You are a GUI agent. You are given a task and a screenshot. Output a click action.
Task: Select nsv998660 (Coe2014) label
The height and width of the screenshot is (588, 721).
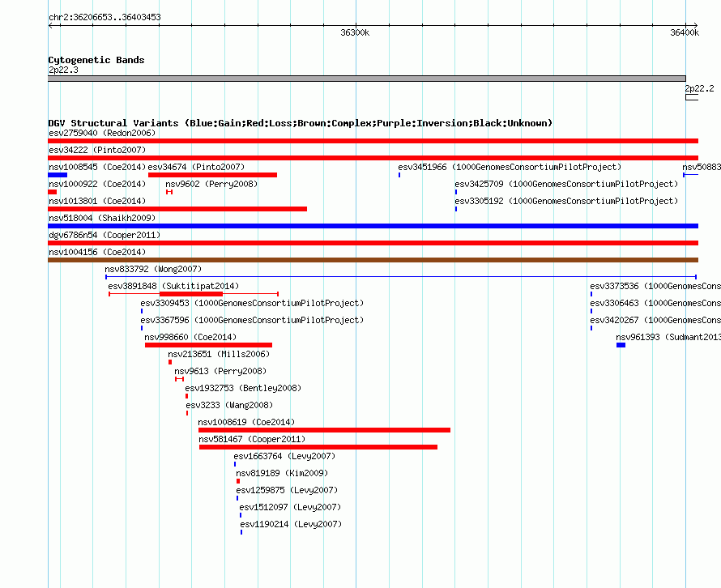point(190,337)
